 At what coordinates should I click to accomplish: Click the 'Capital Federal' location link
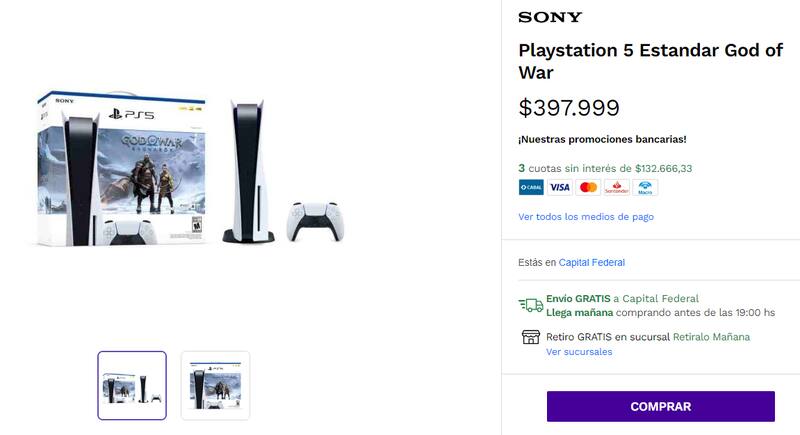(x=591, y=262)
